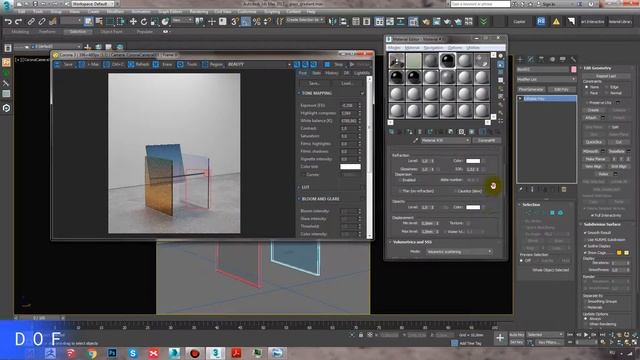Select the Edge constraint radio button

click(x=607, y=87)
